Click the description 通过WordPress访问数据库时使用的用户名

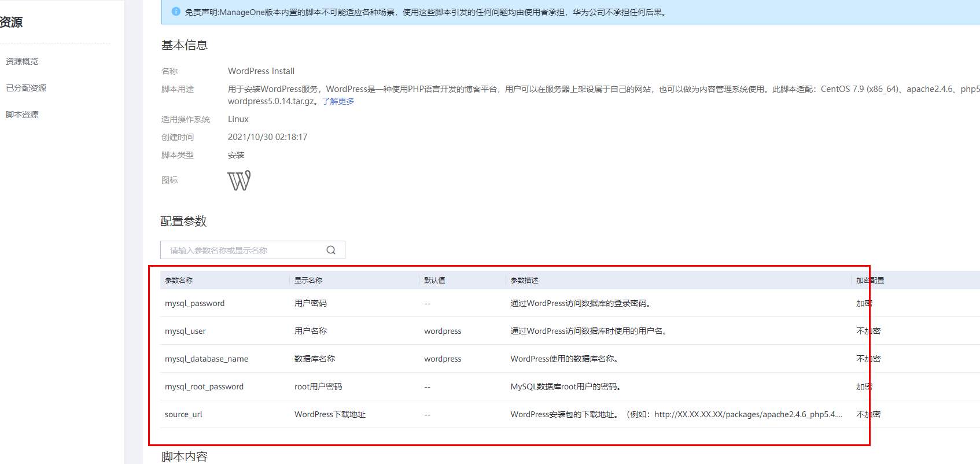(588, 331)
